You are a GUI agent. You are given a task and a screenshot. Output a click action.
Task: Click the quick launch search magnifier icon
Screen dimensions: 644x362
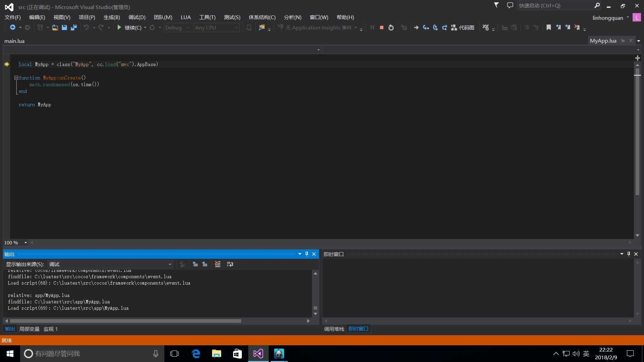click(x=597, y=5)
